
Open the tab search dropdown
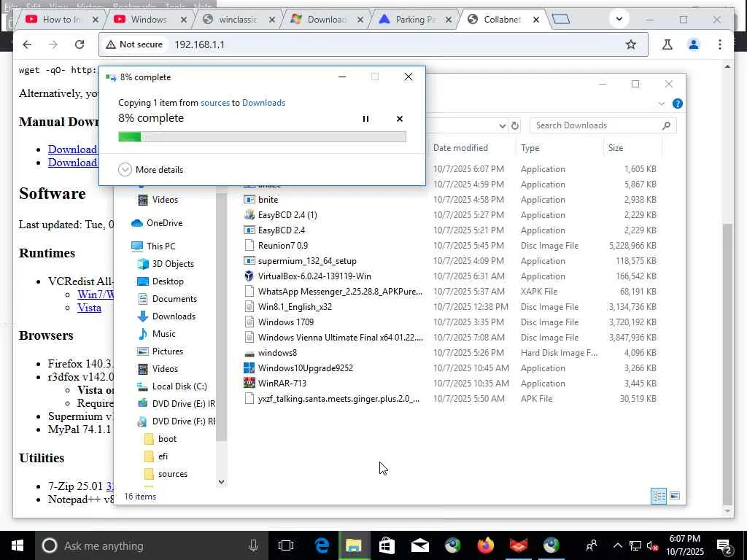point(619,19)
